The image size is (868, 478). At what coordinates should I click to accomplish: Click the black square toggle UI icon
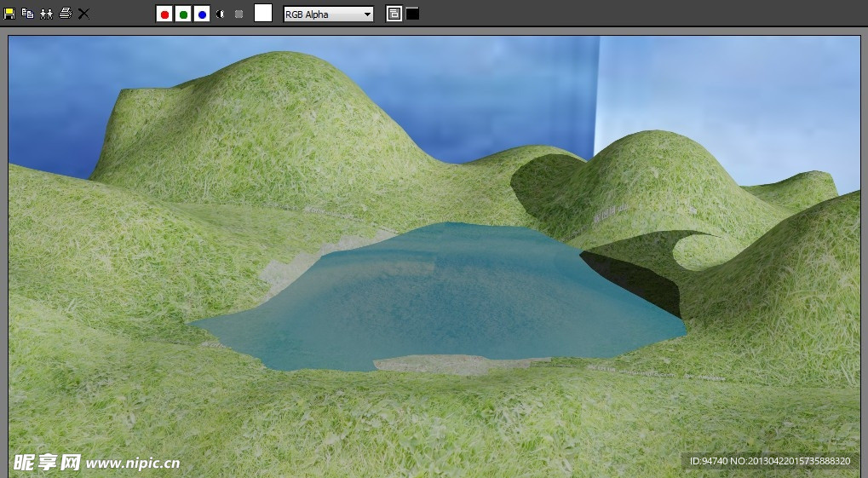[x=412, y=14]
